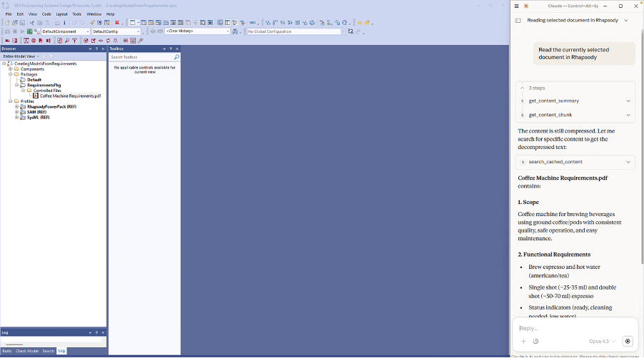Click the red T text icon
This screenshot has height=358, width=644.
pyautogui.click(x=74, y=41)
